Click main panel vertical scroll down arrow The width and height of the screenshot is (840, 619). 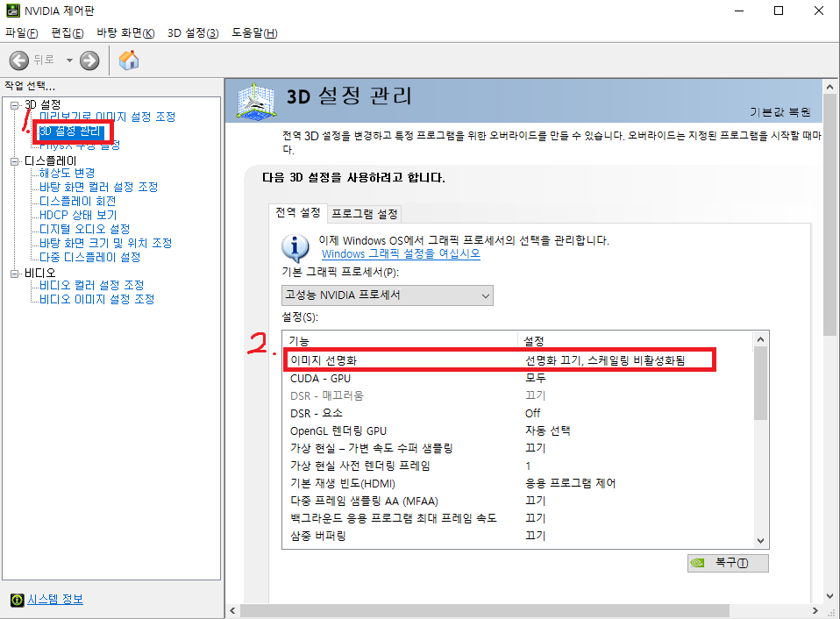(829, 596)
